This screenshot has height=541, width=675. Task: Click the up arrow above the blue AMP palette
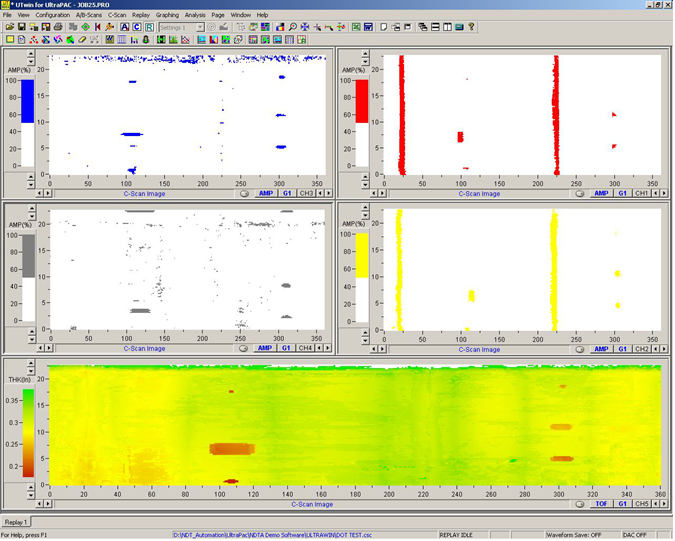click(31, 54)
